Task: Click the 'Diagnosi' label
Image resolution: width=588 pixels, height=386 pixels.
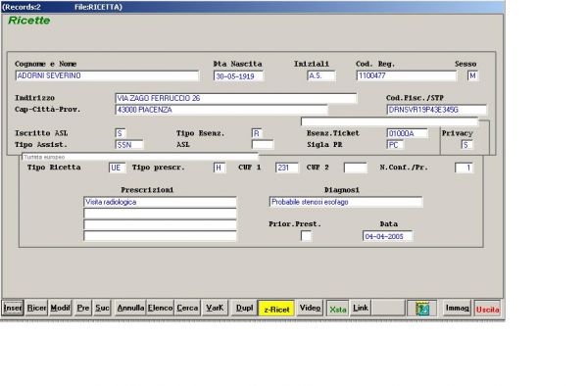Action: (342, 190)
